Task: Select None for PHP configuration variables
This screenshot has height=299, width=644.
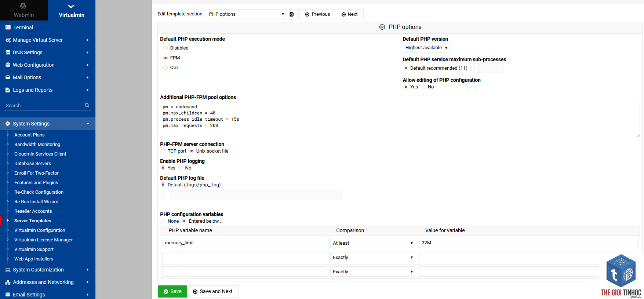Action: (163, 221)
